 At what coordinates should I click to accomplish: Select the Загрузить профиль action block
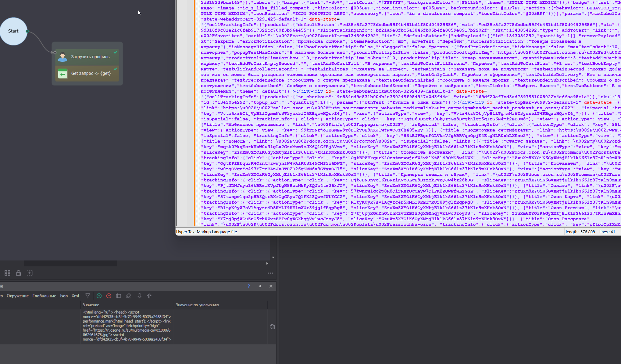point(87,57)
